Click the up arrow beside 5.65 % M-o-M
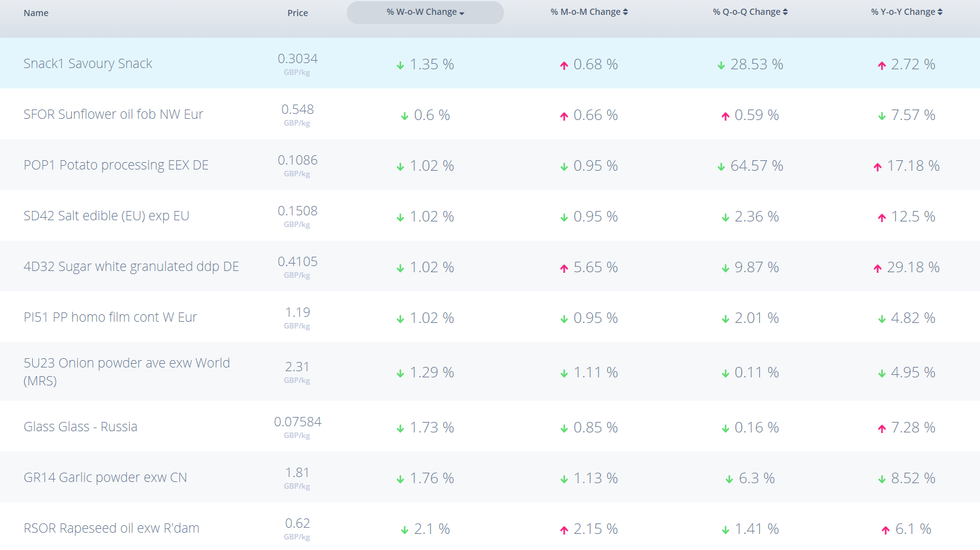This screenshot has height=550, width=980. [x=564, y=269]
